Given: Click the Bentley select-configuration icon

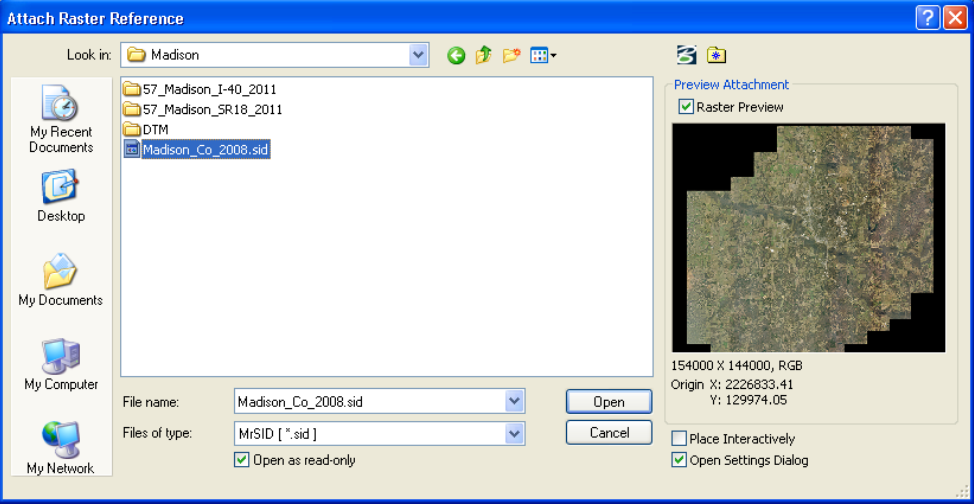Looking at the screenshot, I should coord(687,55).
